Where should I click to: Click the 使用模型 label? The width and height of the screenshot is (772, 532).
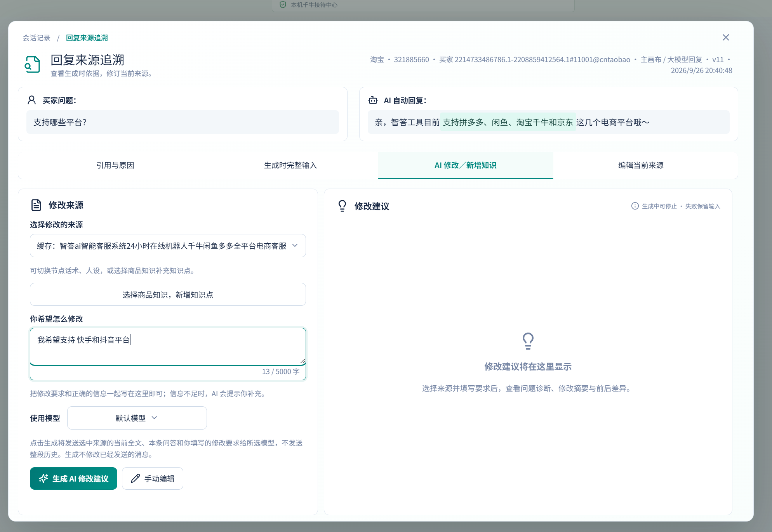pos(45,418)
